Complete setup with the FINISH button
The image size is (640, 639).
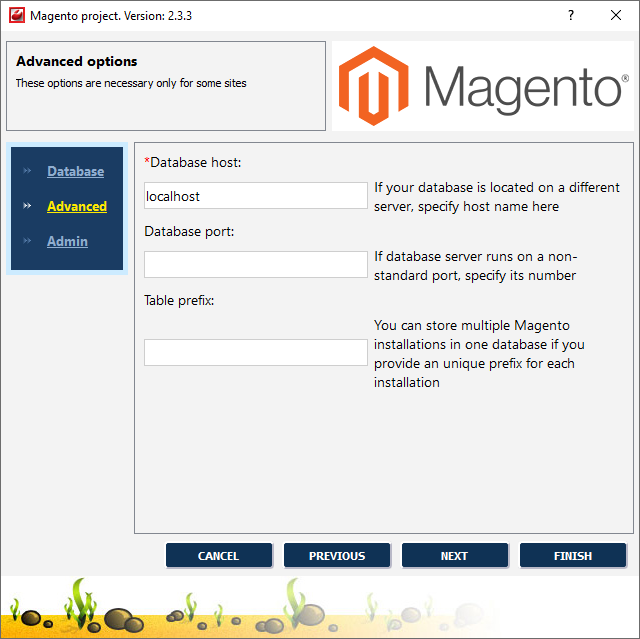click(x=573, y=555)
